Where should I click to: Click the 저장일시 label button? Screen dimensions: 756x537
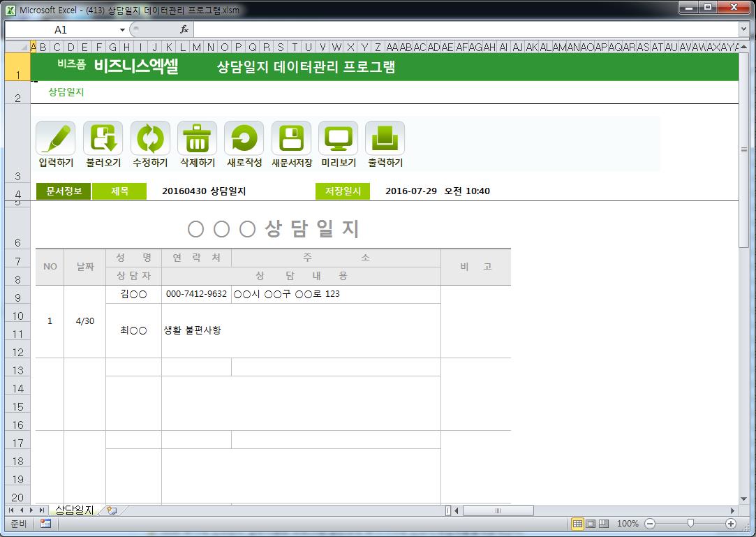pos(343,191)
